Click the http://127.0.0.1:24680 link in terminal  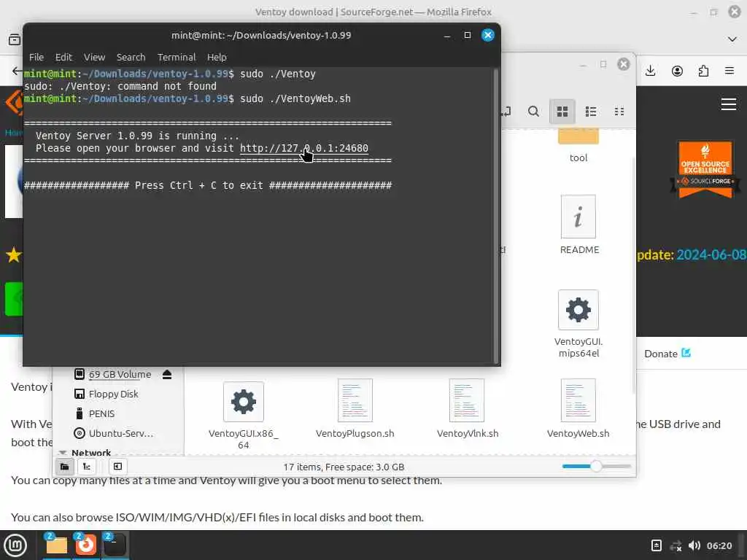(304, 148)
